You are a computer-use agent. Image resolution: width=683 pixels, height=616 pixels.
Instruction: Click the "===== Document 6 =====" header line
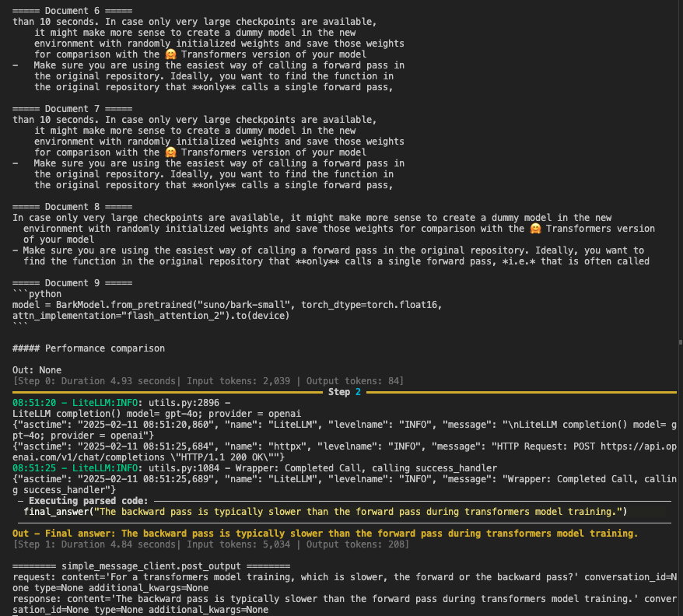pos(72,11)
